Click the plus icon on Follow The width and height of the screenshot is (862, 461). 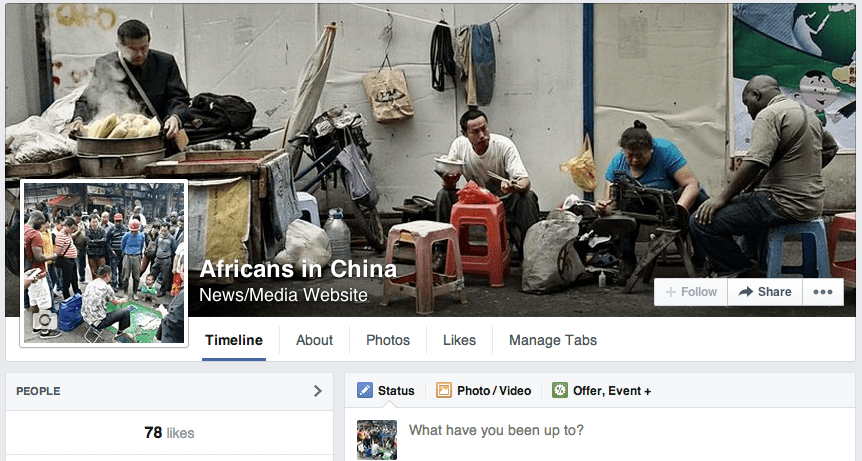671,292
